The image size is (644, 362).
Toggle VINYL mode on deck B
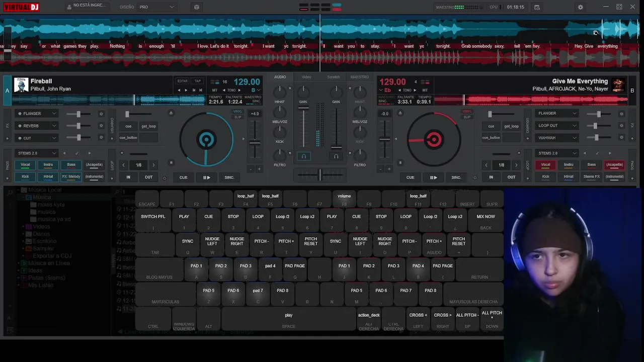(x=467, y=112)
